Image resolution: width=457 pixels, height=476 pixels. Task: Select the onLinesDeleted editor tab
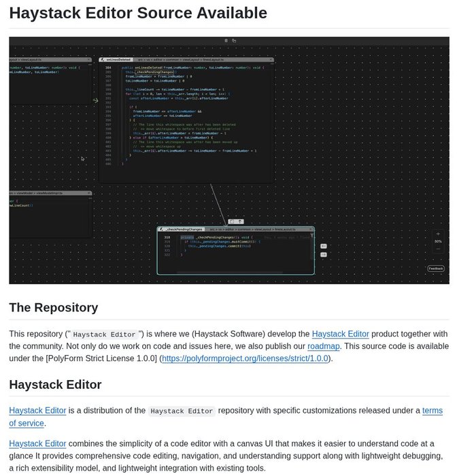[x=116, y=60]
